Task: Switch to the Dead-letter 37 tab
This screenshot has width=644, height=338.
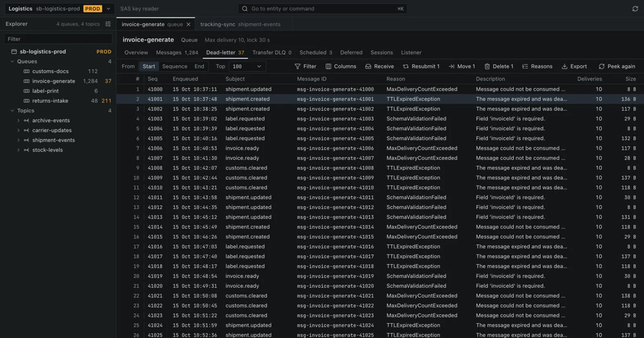Action: point(225,53)
